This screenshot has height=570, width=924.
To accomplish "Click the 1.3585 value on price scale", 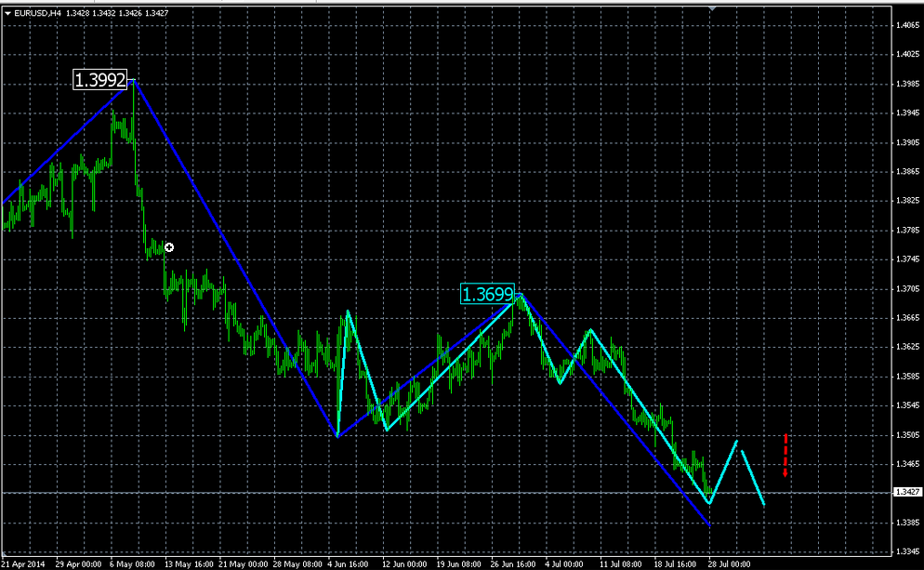I will tap(907, 376).
